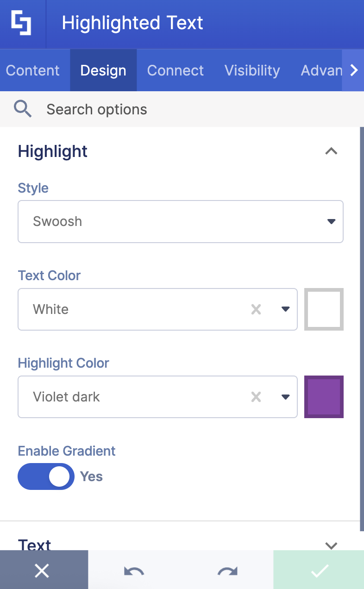Click the magnifying glass search icon
364x589 pixels.
point(23,109)
